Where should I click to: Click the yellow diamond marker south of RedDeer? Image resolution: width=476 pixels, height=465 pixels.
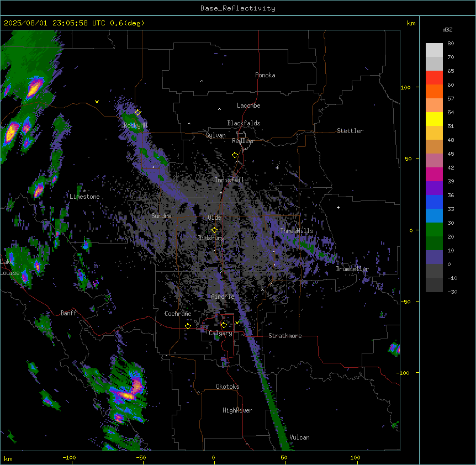(x=235, y=155)
